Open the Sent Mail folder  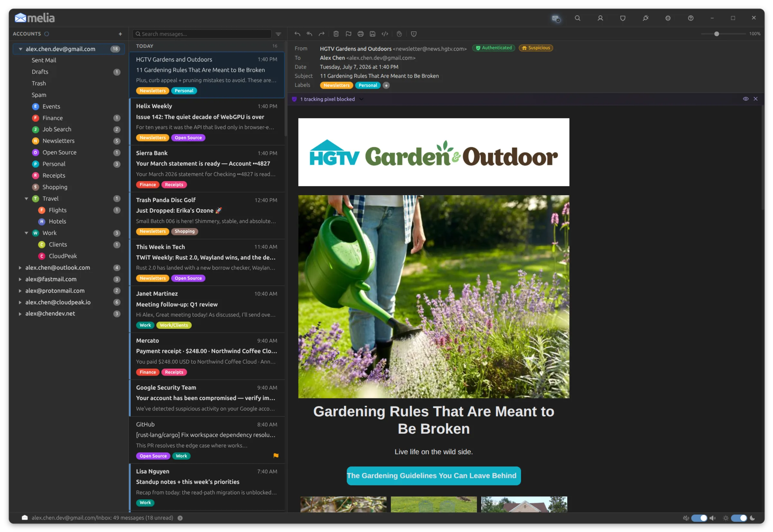[69, 60]
